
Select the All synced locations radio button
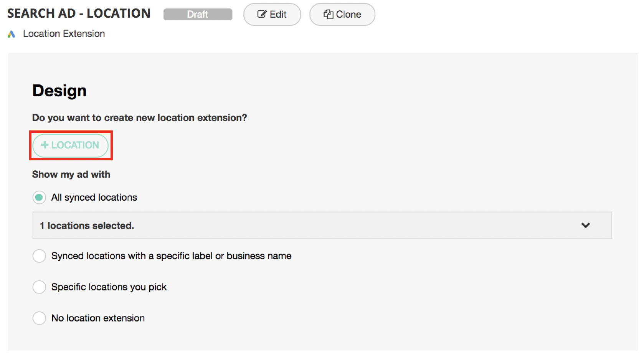39,198
